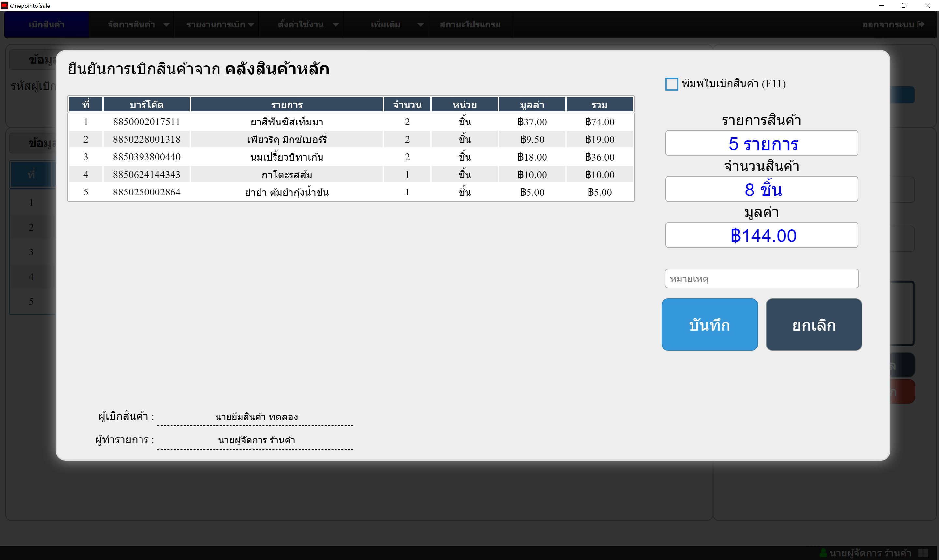Click the หน่วย column header
This screenshot has height=560, width=939.
point(464,105)
